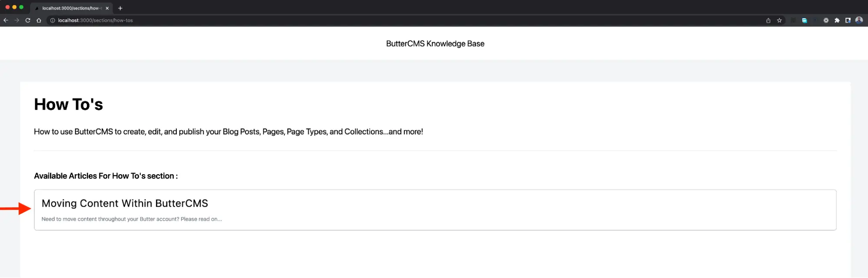868x278 pixels.
Task: Open the blue arrow document extension
Action: [805, 20]
